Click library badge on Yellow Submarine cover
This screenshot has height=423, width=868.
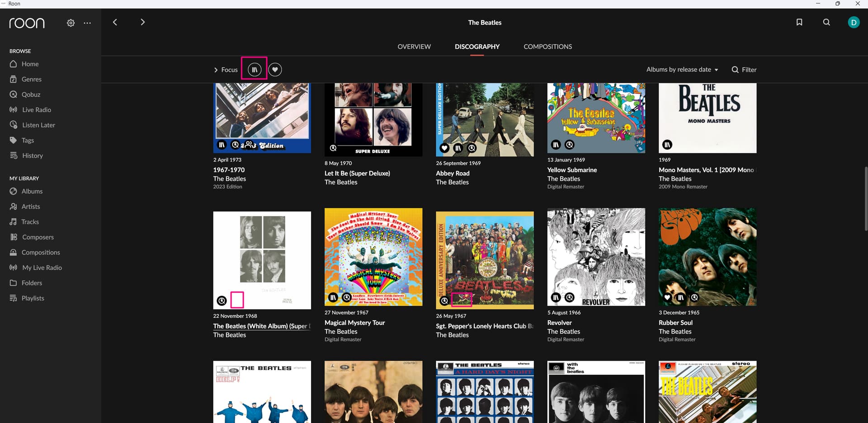click(556, 145)
